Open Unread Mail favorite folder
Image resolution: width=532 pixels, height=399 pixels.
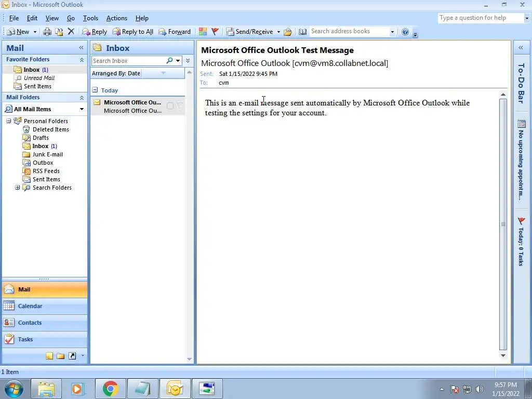(39, 78)
